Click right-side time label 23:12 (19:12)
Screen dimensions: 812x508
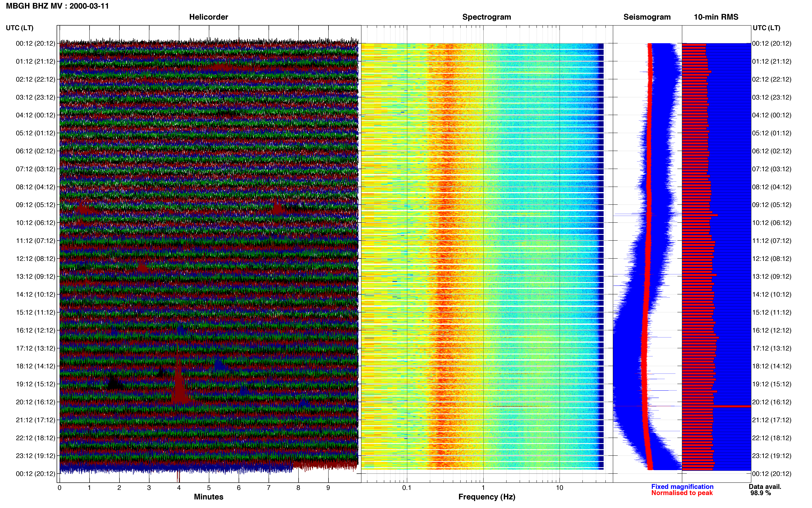(772, 456)
